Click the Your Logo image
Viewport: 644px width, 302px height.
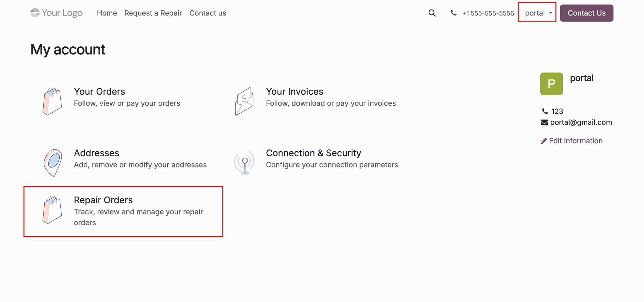pyautogui.click(x=56, y=13)
